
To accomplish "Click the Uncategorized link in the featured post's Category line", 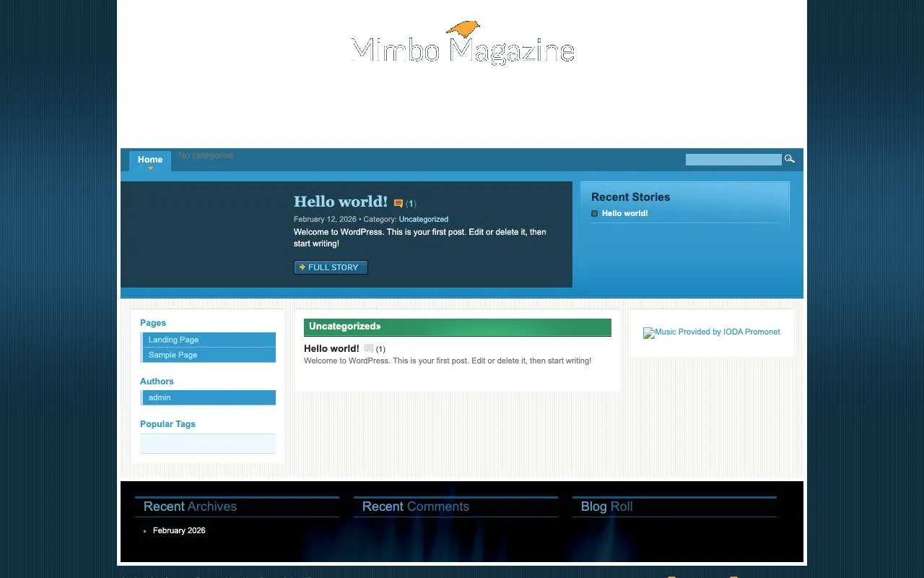I will [x=424, y=220].
